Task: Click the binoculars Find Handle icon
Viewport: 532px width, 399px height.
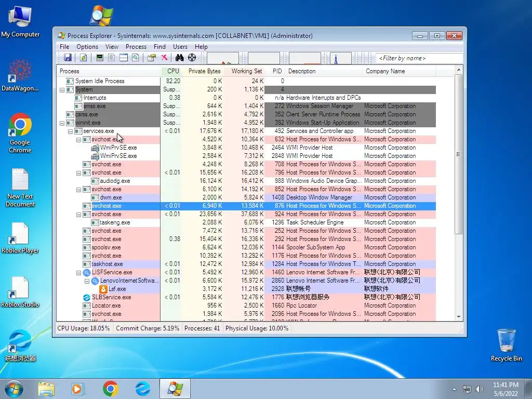Action: (179, 58)
